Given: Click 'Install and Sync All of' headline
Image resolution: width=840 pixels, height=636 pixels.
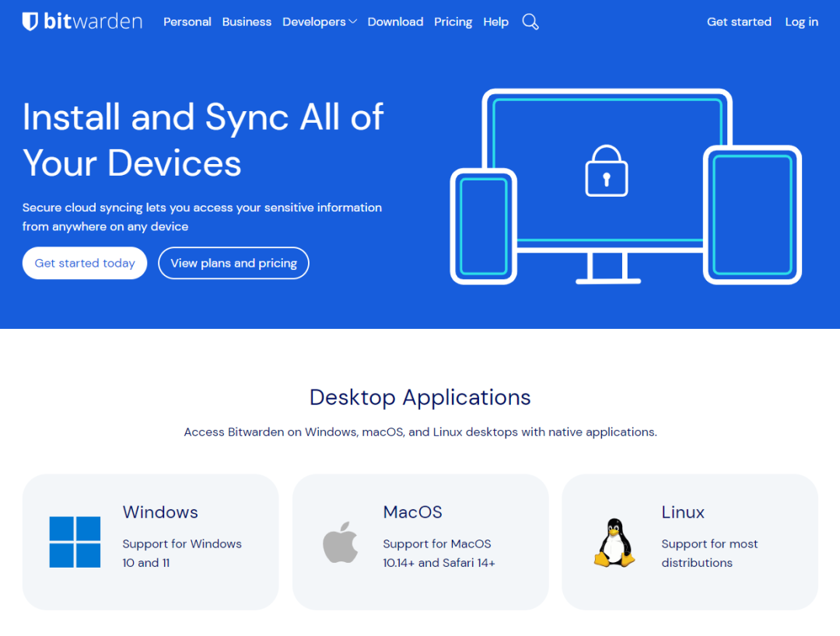Looking at the screenshot, I should coord(203,140).
